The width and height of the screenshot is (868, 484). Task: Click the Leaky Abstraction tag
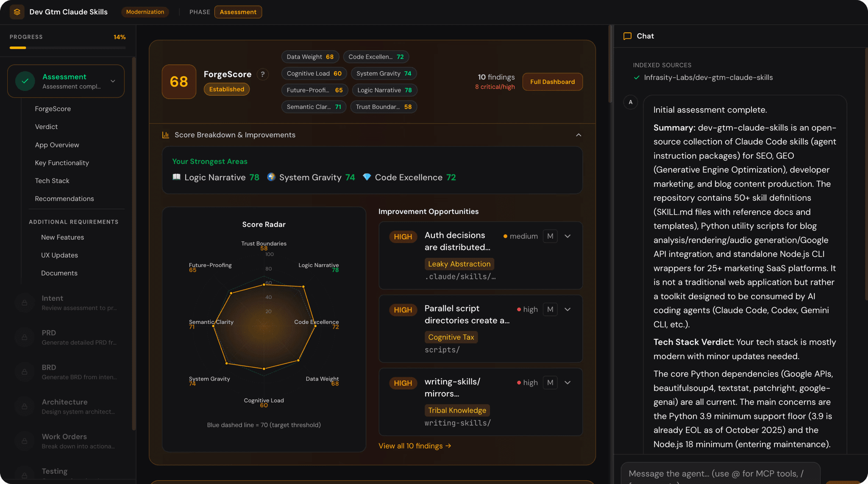tap(459, 264)
